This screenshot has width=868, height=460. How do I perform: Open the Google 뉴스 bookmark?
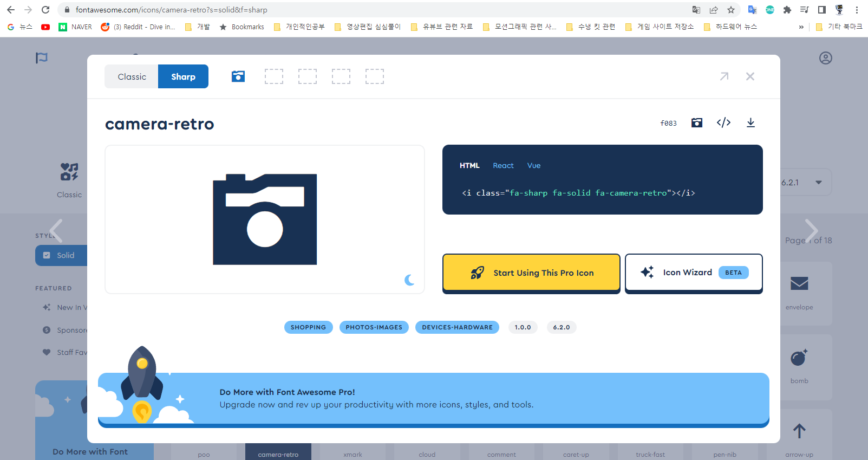click(x=20, y=27)
